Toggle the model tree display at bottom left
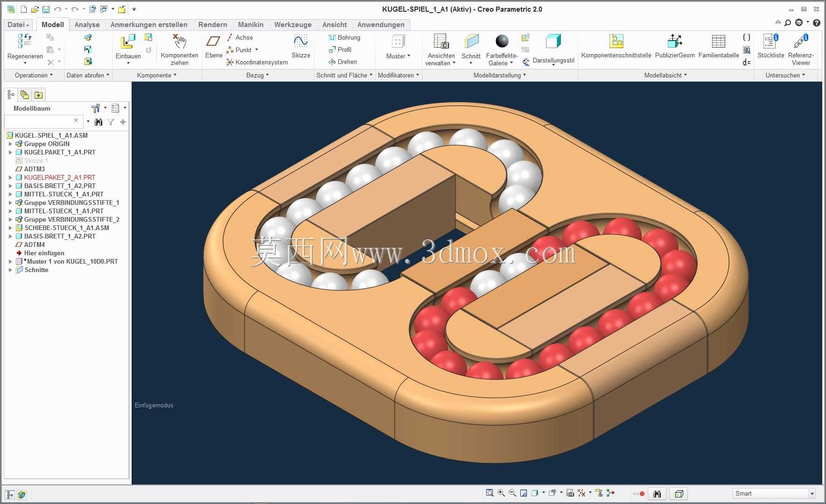 (10, 495)
